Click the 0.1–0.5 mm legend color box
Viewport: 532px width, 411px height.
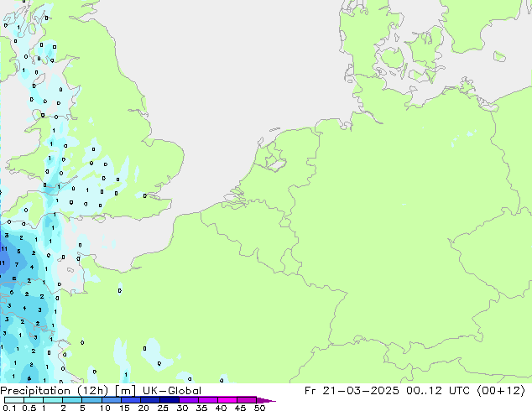[x=14, y=400]
